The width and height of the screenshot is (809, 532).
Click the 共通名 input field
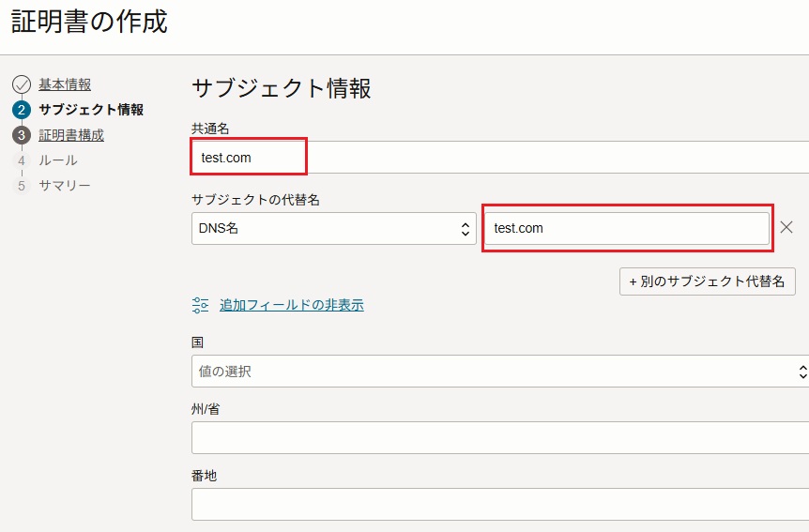coord(500,158)
